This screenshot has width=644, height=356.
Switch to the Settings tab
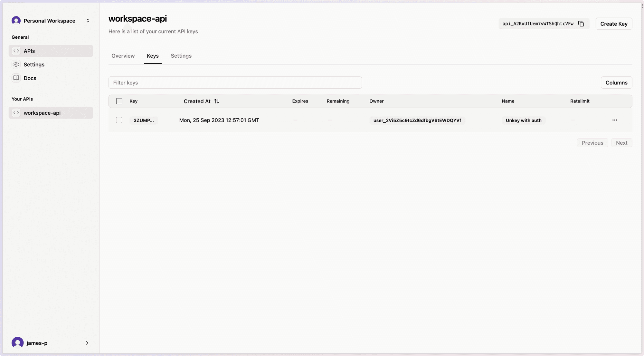tap(181, 56)
